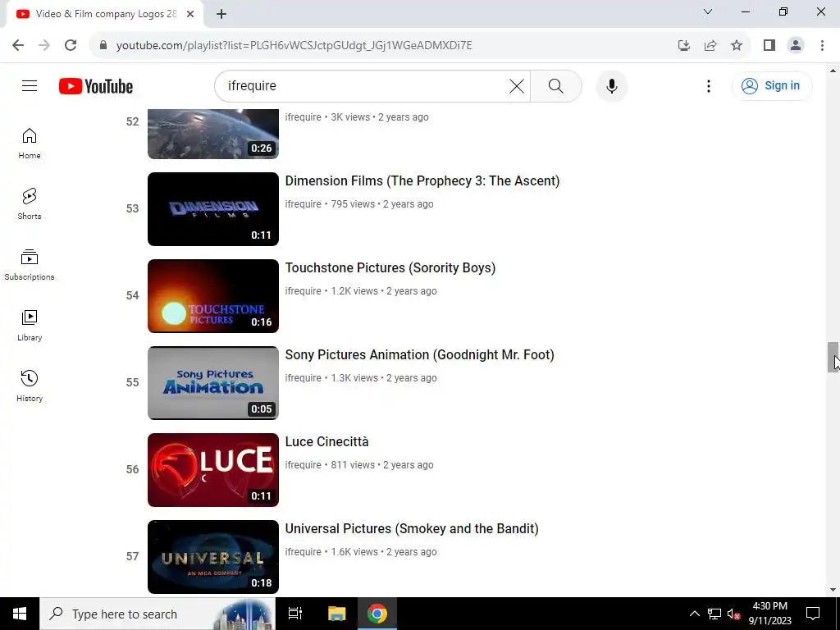
Task: Open ifrequire channel under Dimension Films
Action: coord(304,204)
